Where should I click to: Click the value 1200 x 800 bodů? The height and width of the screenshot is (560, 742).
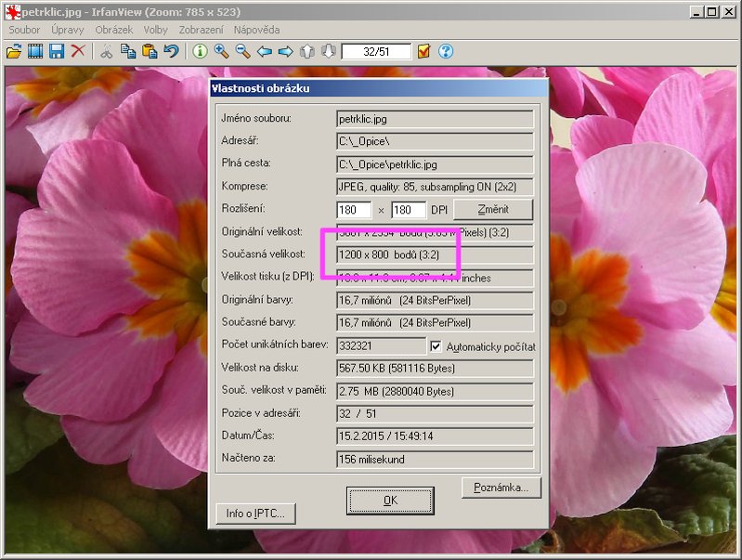tap(435, 254)
